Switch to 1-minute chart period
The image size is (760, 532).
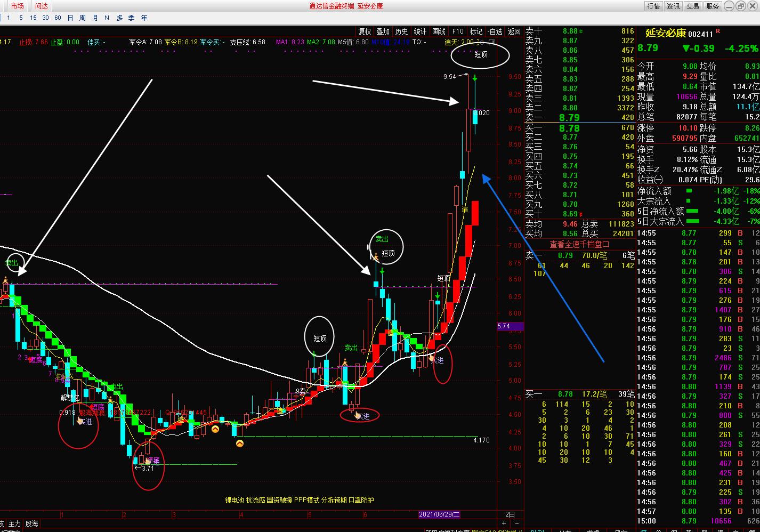tap(9, 18)
